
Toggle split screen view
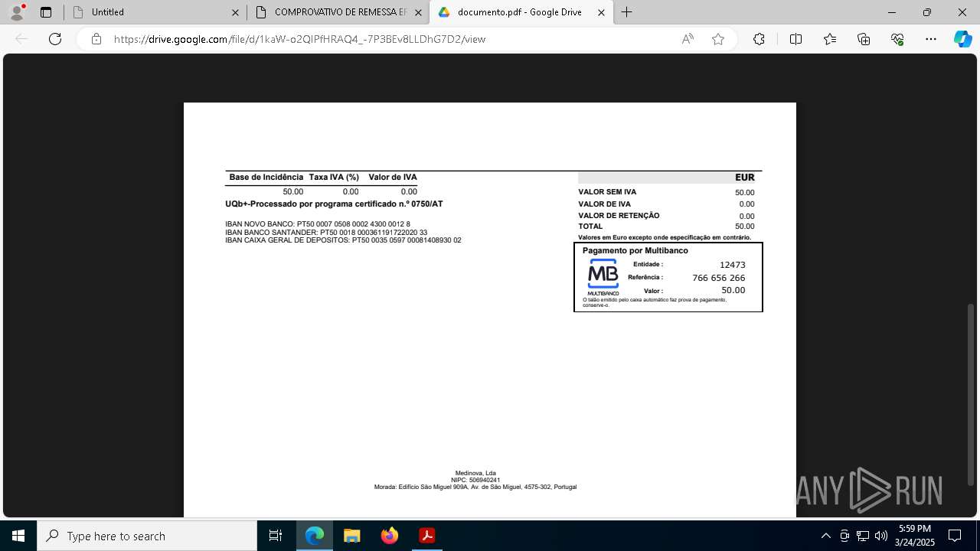tap(795, 39)
